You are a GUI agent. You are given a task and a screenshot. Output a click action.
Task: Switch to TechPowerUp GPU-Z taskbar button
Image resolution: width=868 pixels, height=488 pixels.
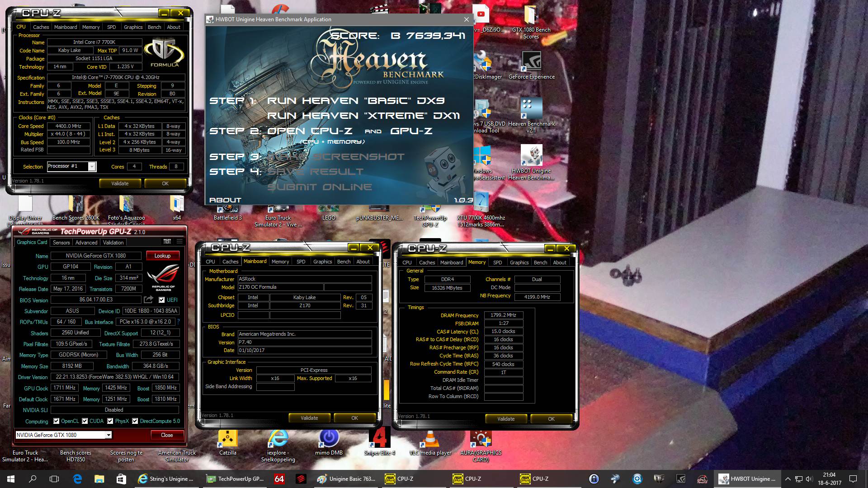235,479
